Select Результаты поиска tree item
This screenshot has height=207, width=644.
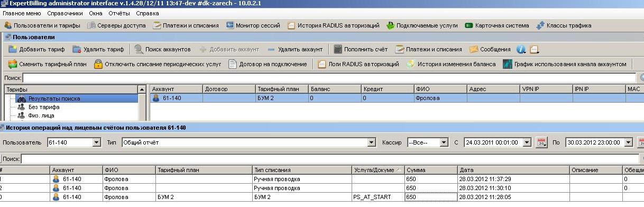tap(54, 98)
